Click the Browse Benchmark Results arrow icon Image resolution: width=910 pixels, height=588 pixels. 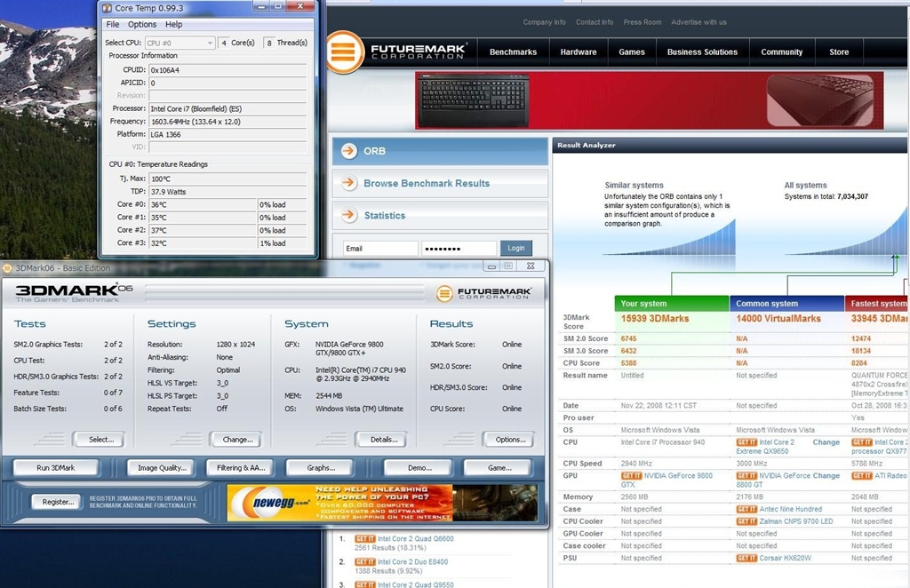[x=348, y=183]
